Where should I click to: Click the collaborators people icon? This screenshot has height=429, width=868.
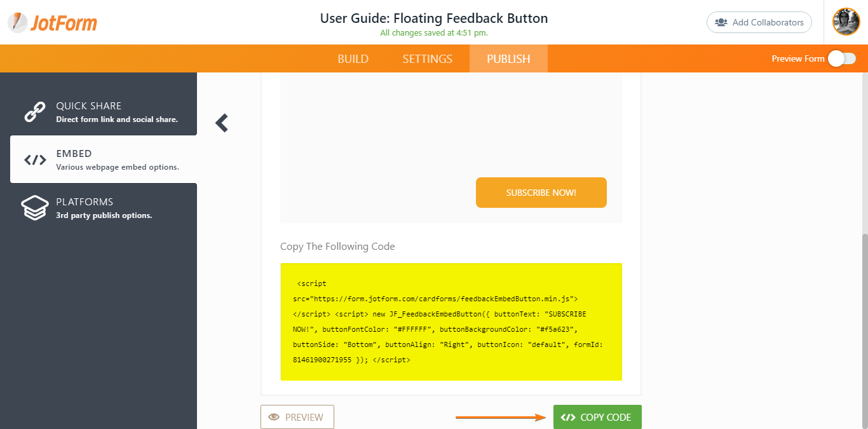click(x=721, y=22)
